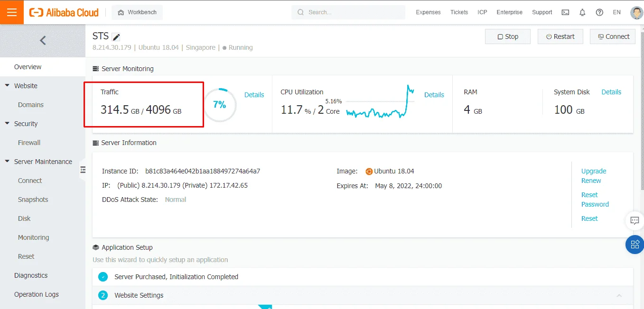644x309 pixels.
Task: Restart the server
Action: (560, 36)
